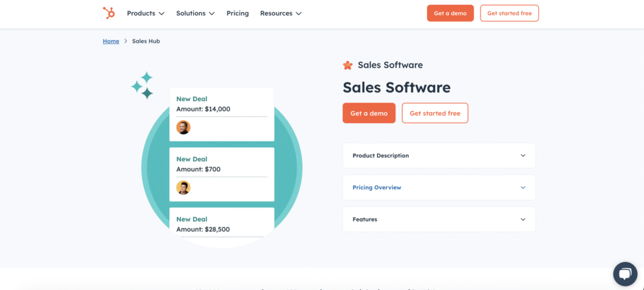Click the header Get started free button
This screenshot has width=644, height=290.
pyautogui.click(x=509, y=13)
